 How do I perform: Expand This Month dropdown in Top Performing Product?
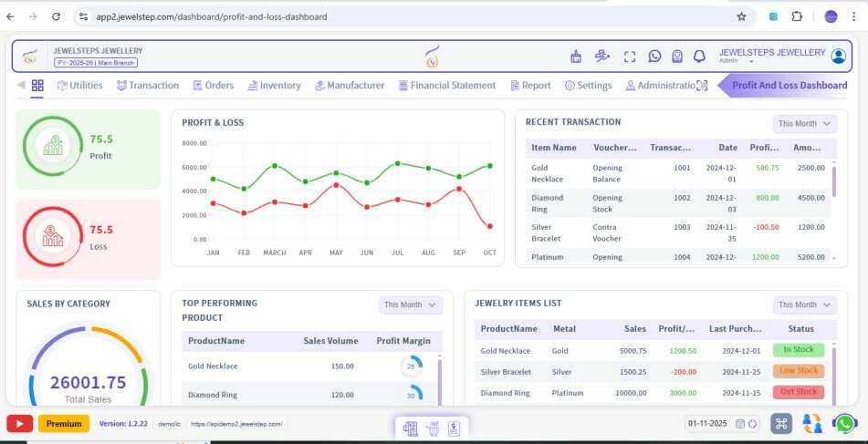coord(410,305)
